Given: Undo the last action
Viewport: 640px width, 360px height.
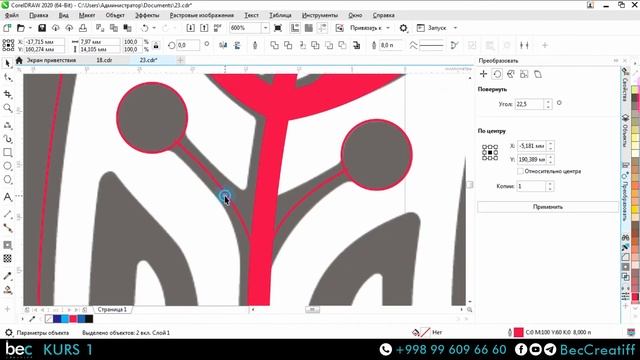Looking at the screenshot, I should point(145,28).
